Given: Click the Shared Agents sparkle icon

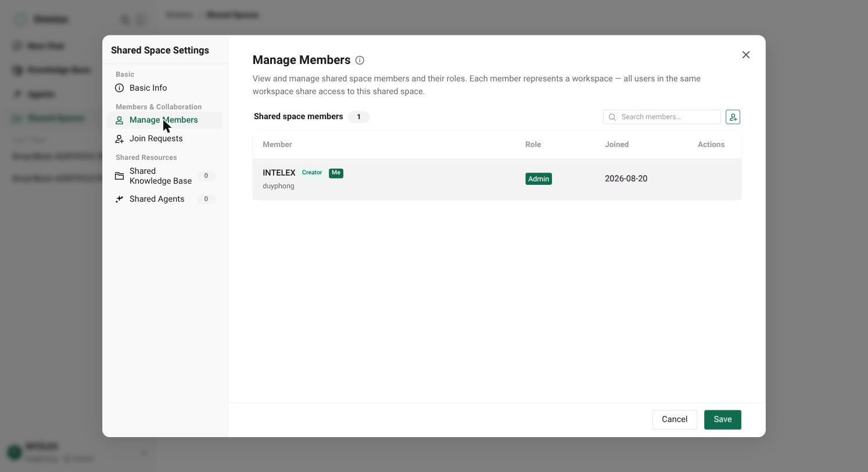Looking at the screenshot, I should pos(119,199).
